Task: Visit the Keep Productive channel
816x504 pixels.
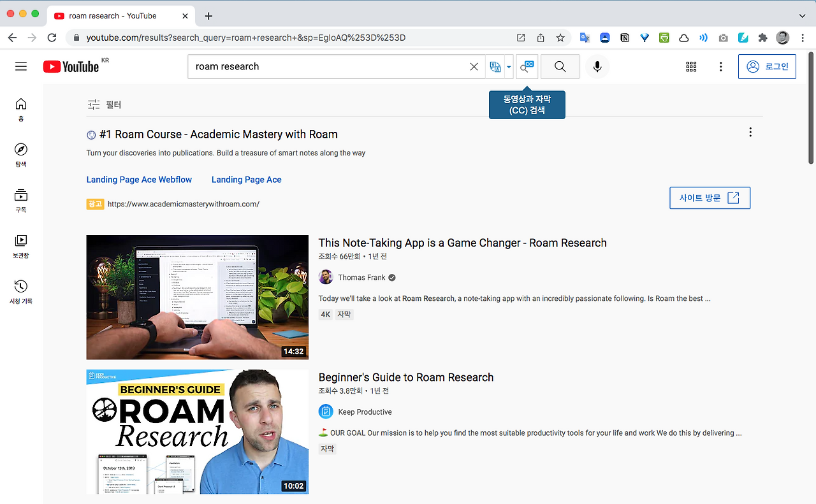Action: [365, 412]
